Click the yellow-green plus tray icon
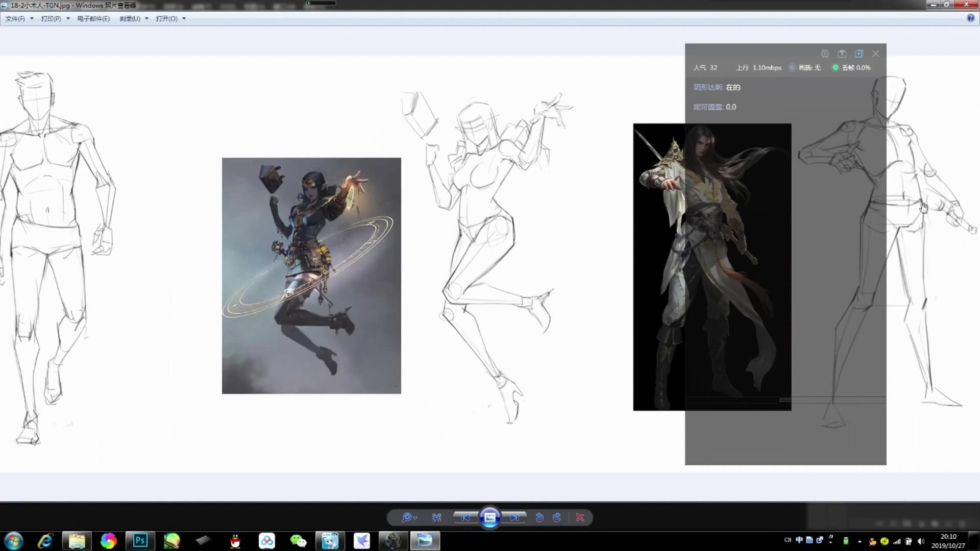This screenshot has width=980, height=551. pyautogui.click(x=885, y=541)
